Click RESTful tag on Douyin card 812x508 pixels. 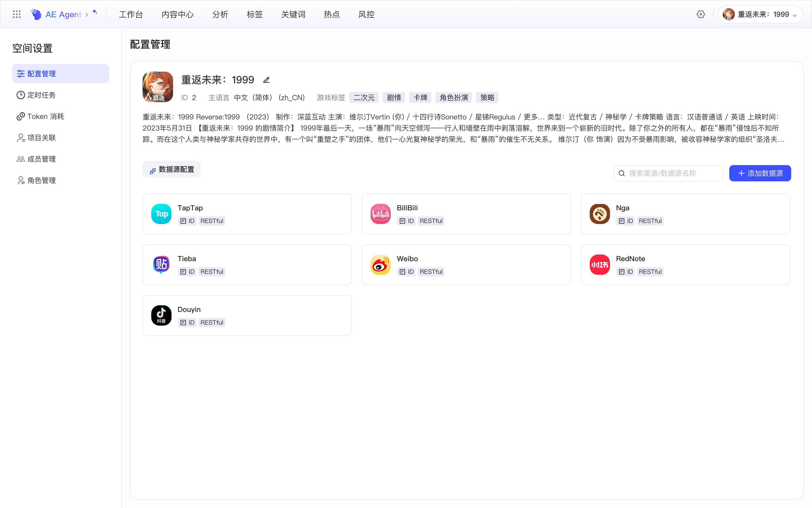[212, 323]
